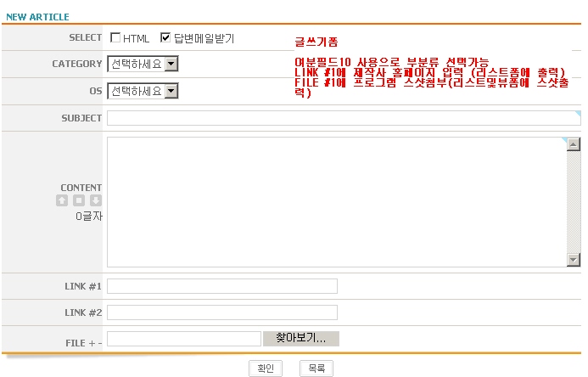Click the square reset icon under CONTENT
This screenshot has width=588, height=377.
pyautogui.click(x=79, y=200)
